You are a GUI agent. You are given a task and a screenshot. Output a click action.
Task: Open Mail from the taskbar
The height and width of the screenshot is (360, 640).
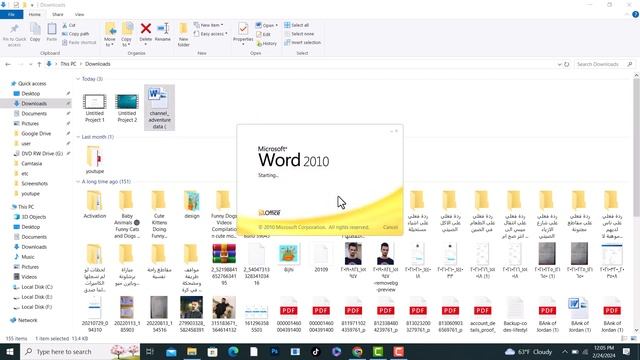[x=171, y=351]
